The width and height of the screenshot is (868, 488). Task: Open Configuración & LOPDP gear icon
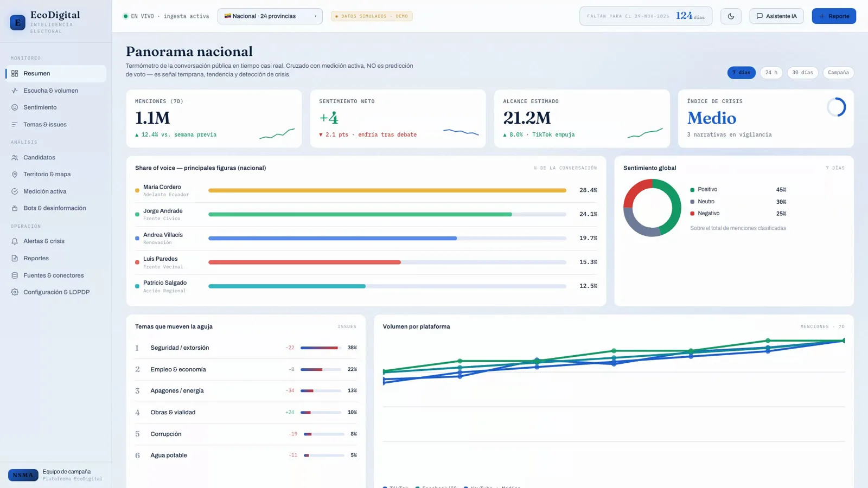pyautogui.click(x=15, y=292)
